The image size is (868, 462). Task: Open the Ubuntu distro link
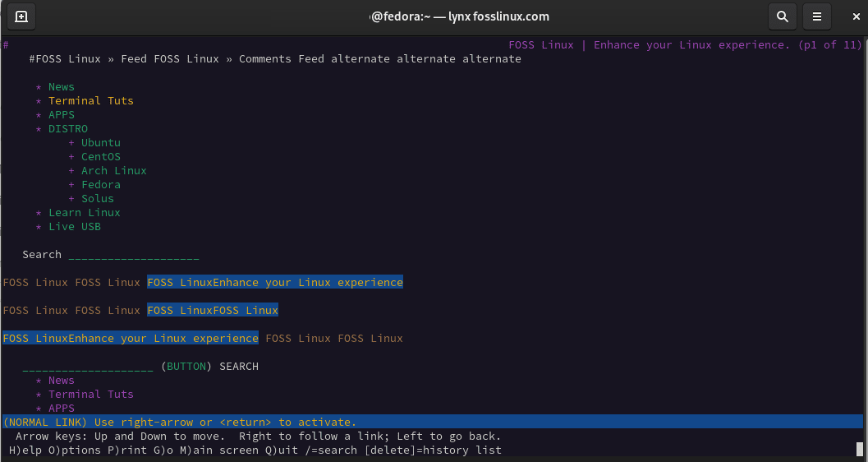(101, 142)
